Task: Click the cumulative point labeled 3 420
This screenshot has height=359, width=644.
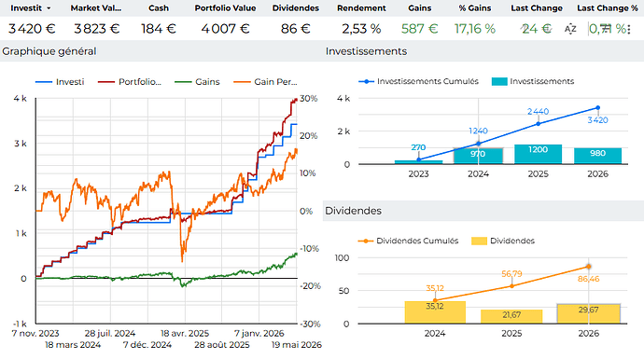Action: pos(598,107)
